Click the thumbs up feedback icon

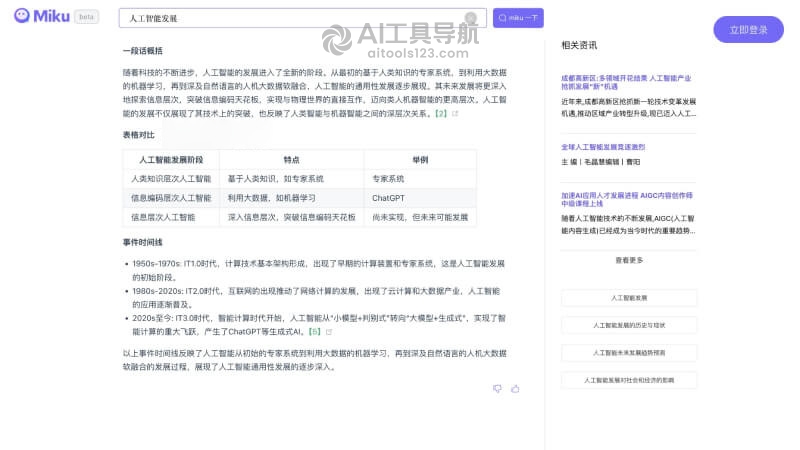click(515, 389)
